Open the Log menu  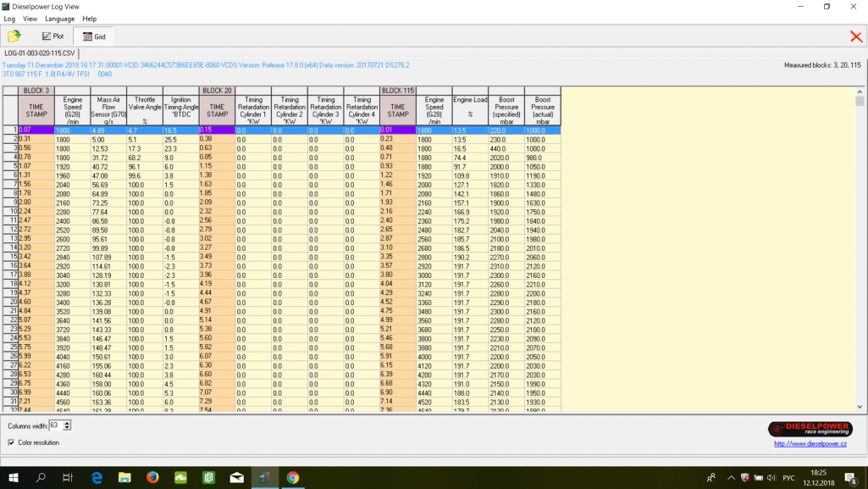9,19
